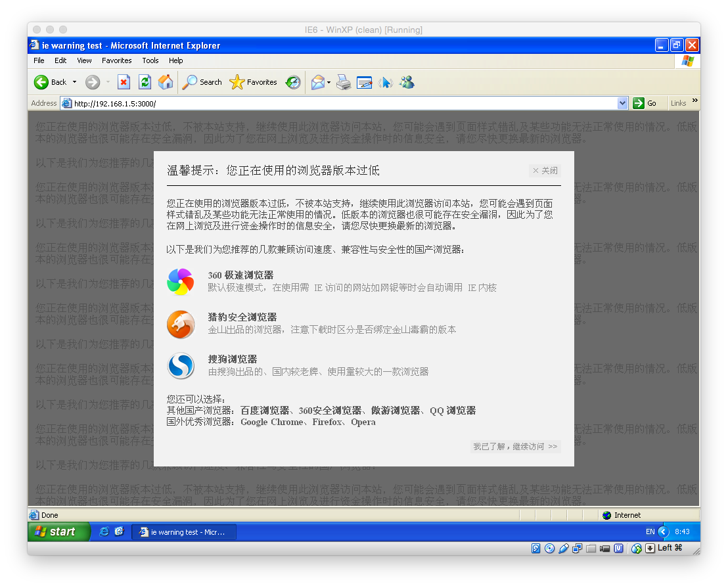Click the 搜狗浏览器 blue S logo
This screenshot has height=588, width=728.
[181, 366]
